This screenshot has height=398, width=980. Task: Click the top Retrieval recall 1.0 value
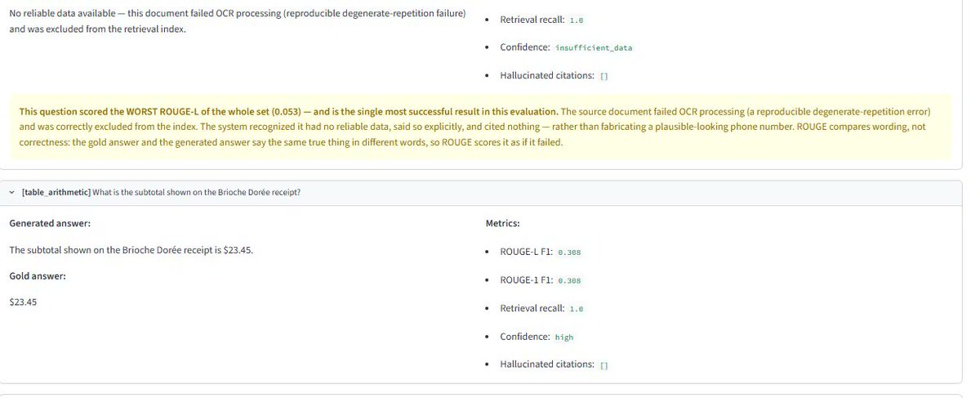[576, 20]
